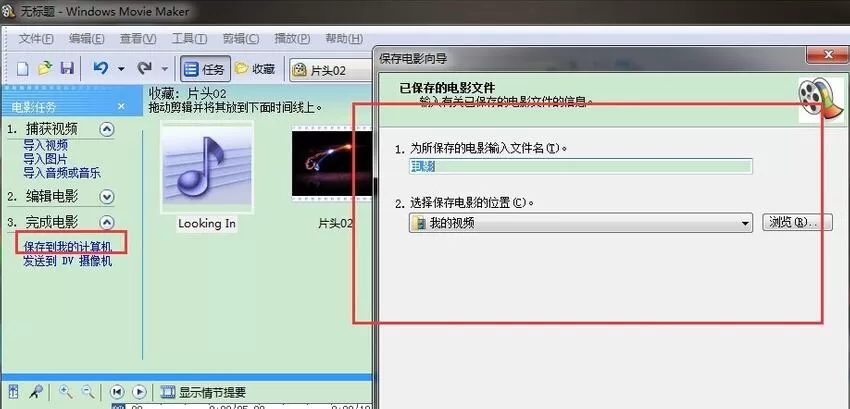Open the 查看(V) menu

[138, 39]
